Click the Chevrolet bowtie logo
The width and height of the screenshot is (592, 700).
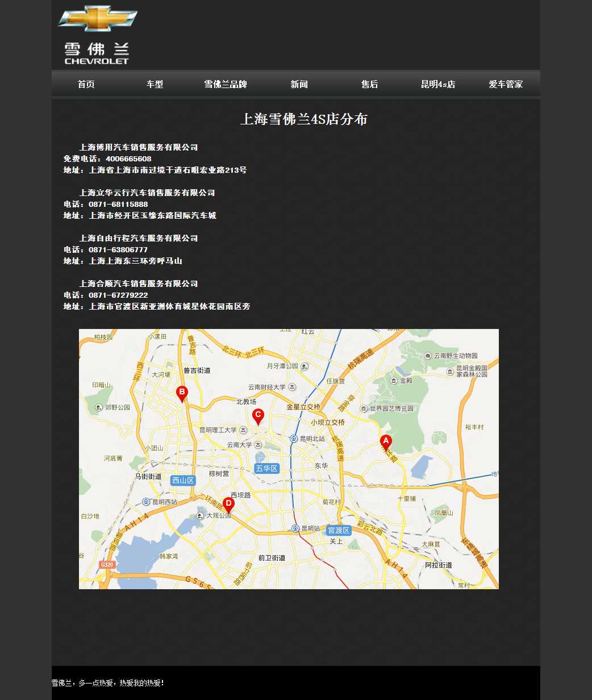point(97,19)
